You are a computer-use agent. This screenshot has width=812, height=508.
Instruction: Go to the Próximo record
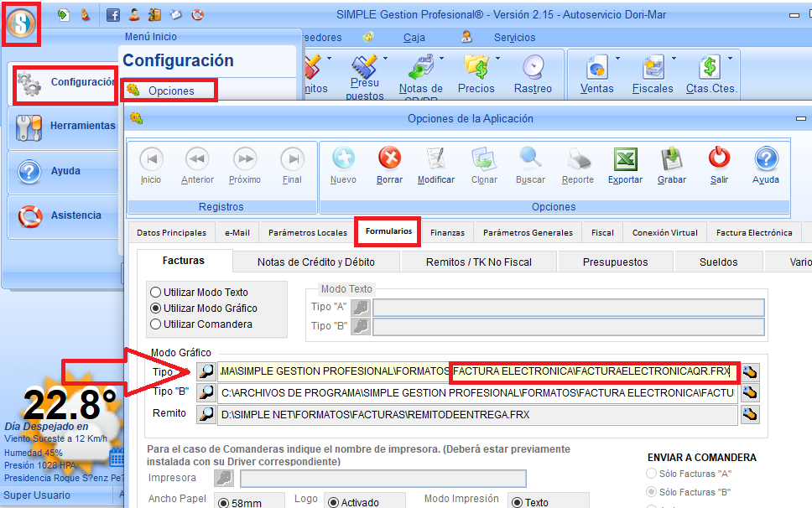pyautogui.click(x=245, y=164)
